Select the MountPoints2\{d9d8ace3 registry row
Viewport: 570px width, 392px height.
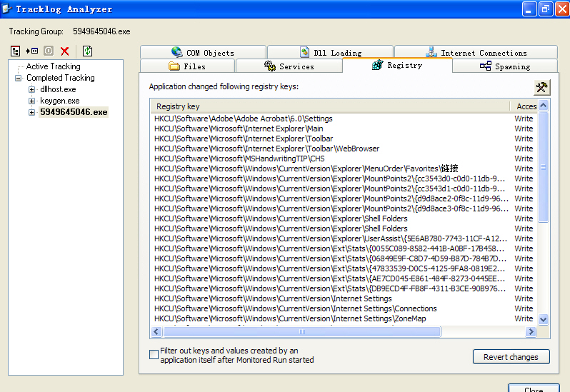pos(344,208)
